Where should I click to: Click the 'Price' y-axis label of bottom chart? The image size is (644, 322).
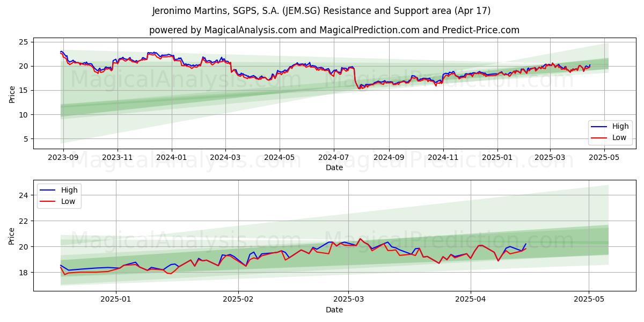pyautogui.click(x=12, y=236)
